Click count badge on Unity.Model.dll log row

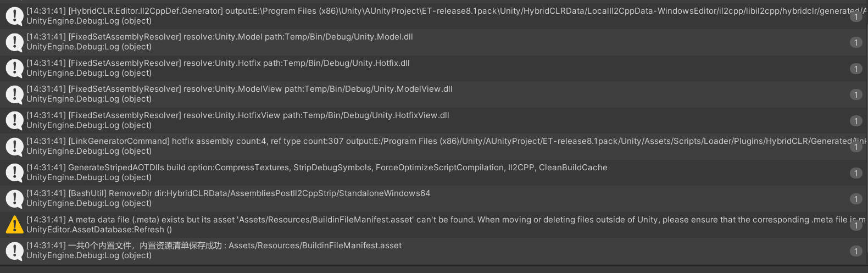pyautogui.click(x=856, y=42)
